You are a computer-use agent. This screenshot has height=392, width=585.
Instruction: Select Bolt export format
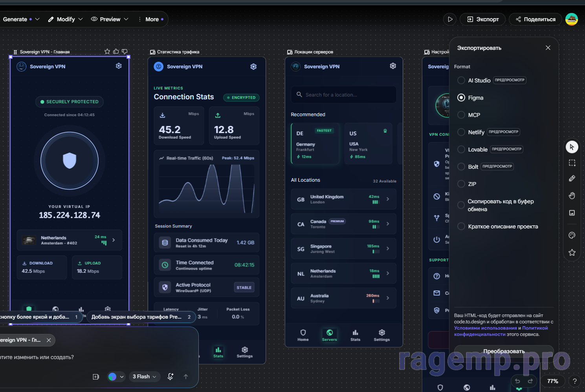click(x=461, y=167)
